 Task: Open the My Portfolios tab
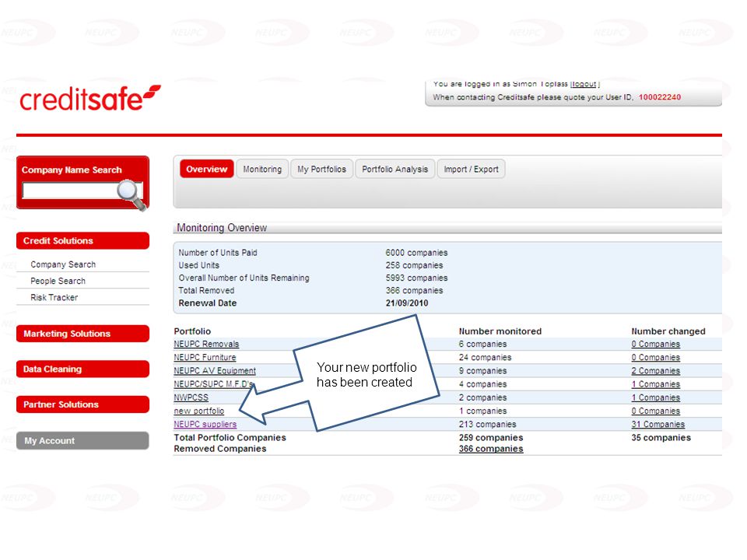(321, 169)
